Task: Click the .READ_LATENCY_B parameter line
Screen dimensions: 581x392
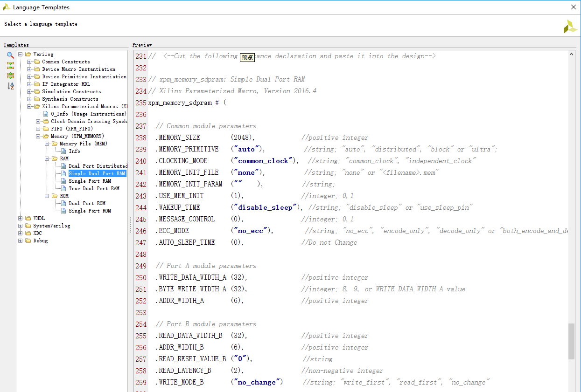Action: (x=269, y=371)
